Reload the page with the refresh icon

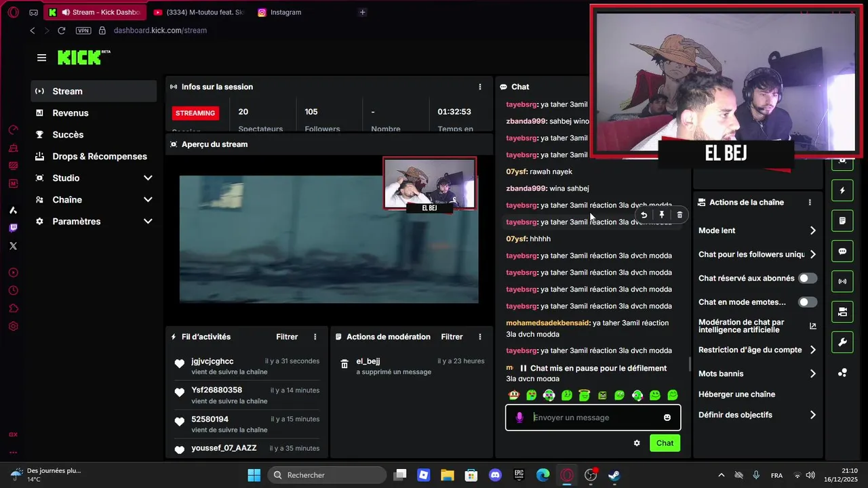[62, 30]
